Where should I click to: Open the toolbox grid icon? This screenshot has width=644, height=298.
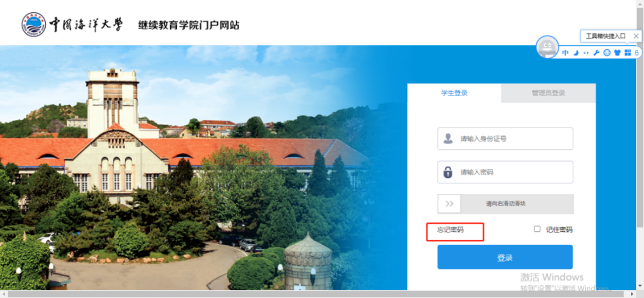627,53
